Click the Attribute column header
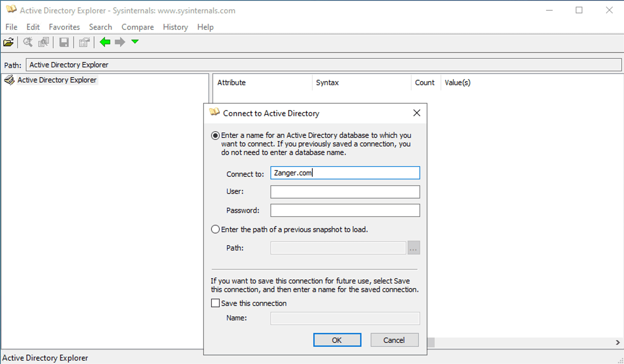This screenshot has height=364, width=624. coord(231,82)
